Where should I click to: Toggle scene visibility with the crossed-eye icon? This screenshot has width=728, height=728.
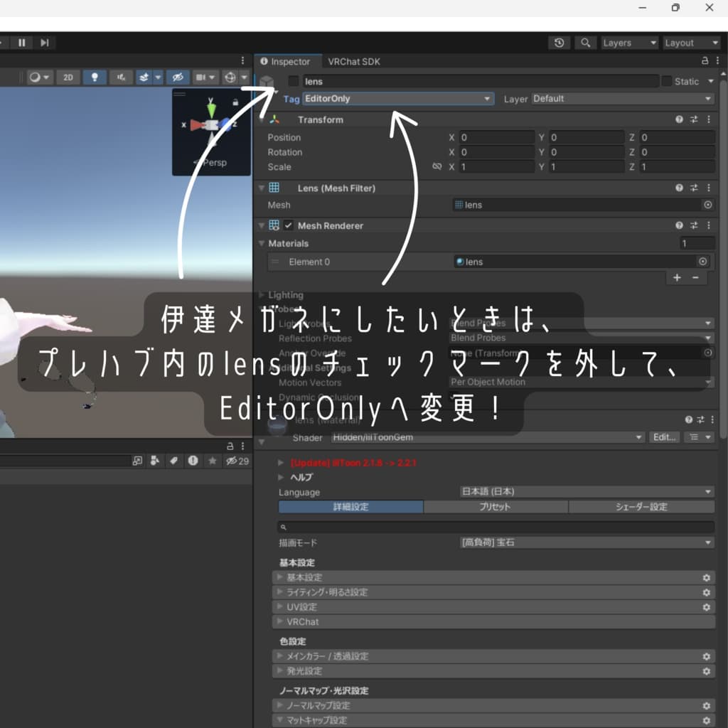pyautogui.click(x=178, y=77)
